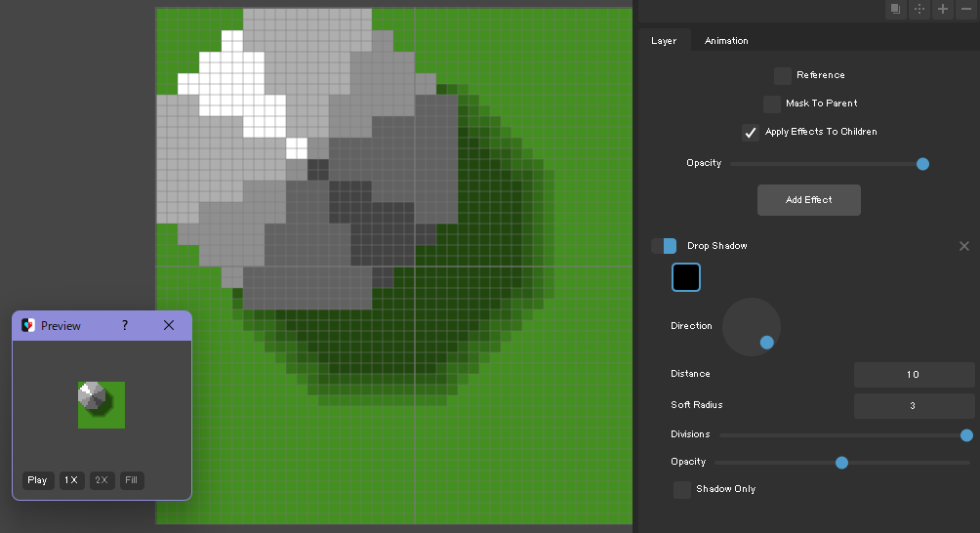Click the layer Opacity slider handle
Image resolution: width=980 pixels, height=533 pixels.
[922, 164]
